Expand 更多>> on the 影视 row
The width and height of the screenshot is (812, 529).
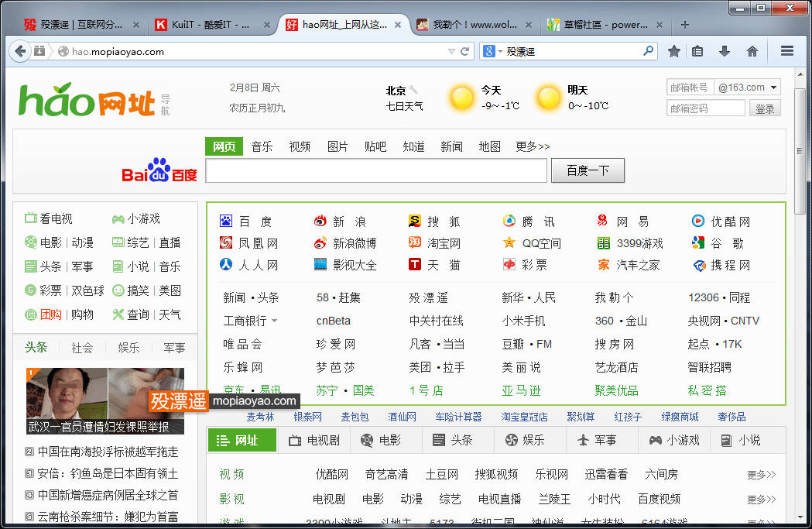761,500
